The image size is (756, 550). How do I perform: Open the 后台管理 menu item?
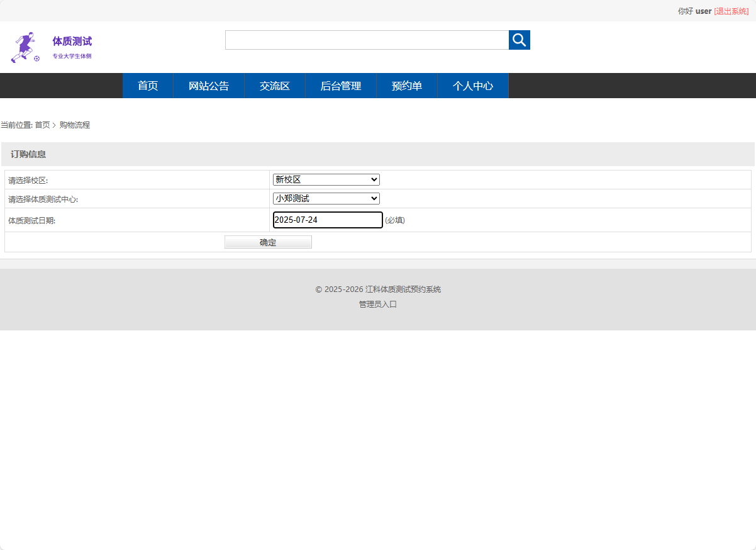pos(341,86)
